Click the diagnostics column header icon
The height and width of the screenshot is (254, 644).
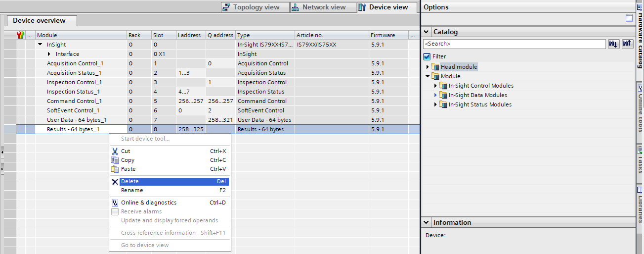click(20, 35)
